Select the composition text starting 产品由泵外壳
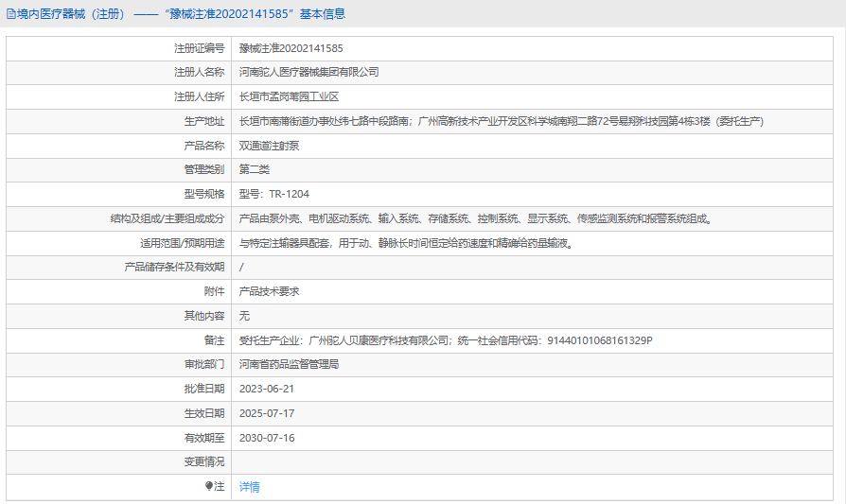Image resolution: width=846 pixels, height=504 pixels. 476,218
